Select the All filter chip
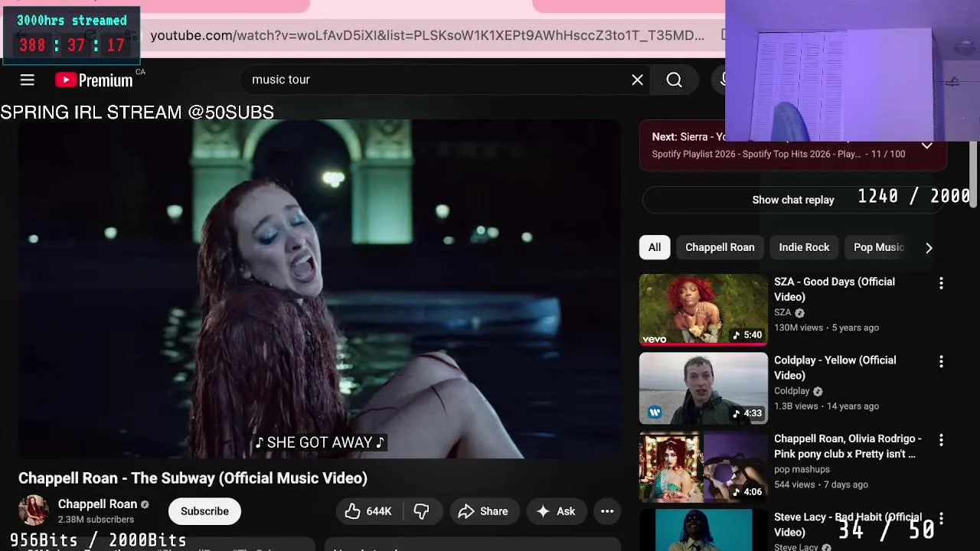The height and width of the screenshot is (551, 980). (x=655, y=247)
